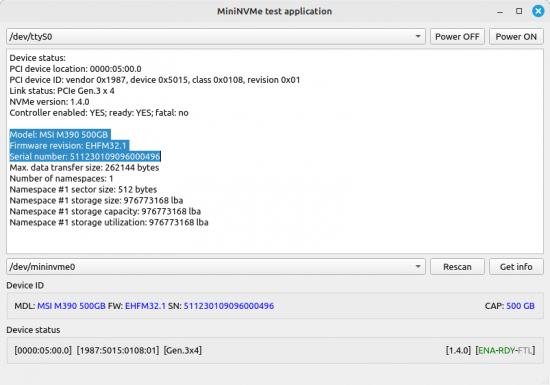
Task: Click the highlighted 'Model: MSI M390 500GB' line
Action: tap(59, 135)
